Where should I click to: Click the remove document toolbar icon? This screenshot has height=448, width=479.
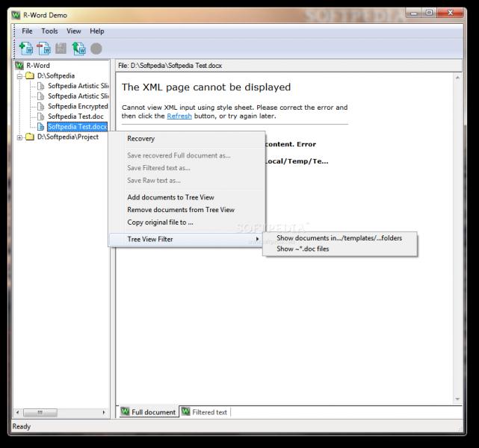click(x=43, y=49)
